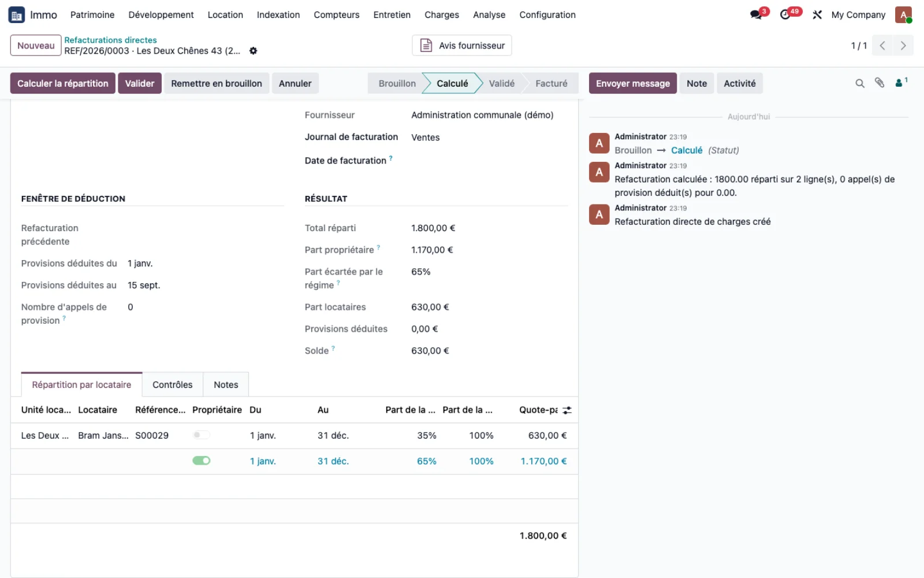
Task: Open the Patrimoine menu
Action: [92, 15]
